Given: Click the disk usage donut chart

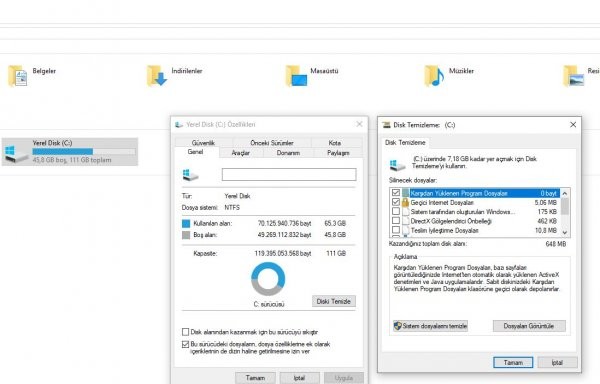Looking at the screenshot, I should pos(268,279).
